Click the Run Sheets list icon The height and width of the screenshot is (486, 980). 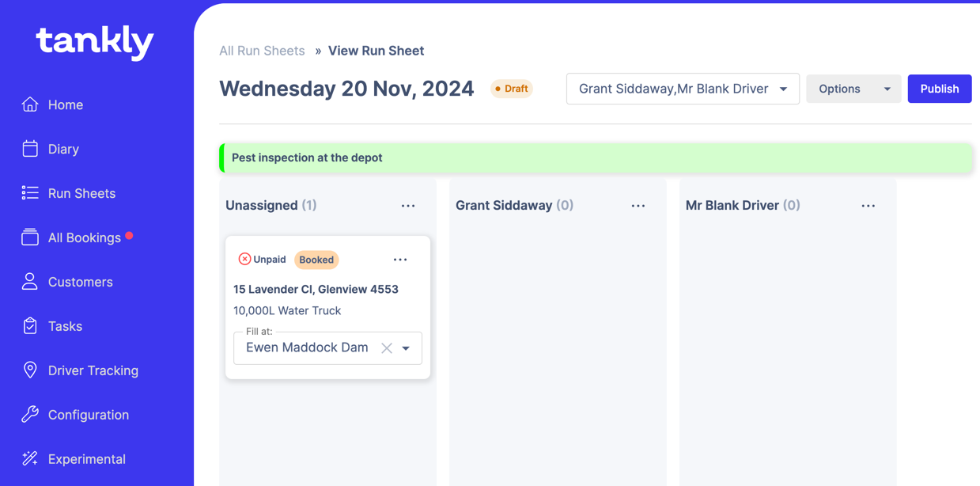point(30,193)
